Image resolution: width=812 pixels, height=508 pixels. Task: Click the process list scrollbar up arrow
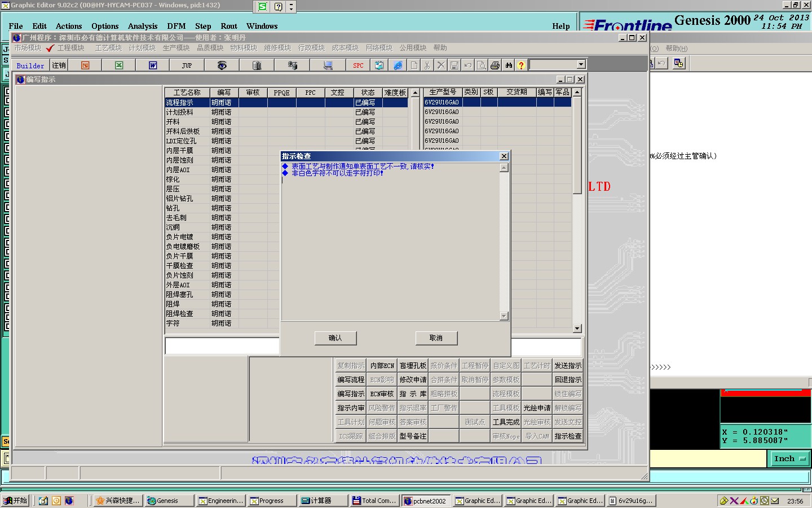coord(415,93)
